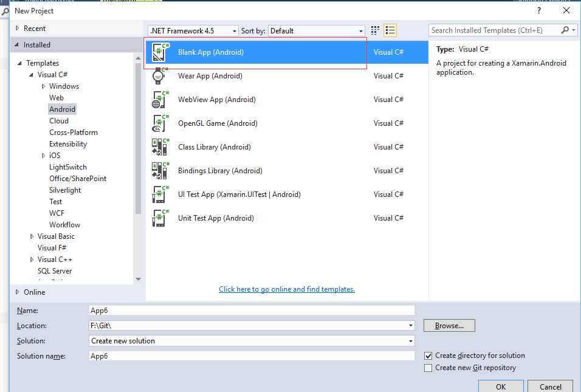Open the help question mark button
This screenshot has width=581, height=392.
(x=539, y=10)
